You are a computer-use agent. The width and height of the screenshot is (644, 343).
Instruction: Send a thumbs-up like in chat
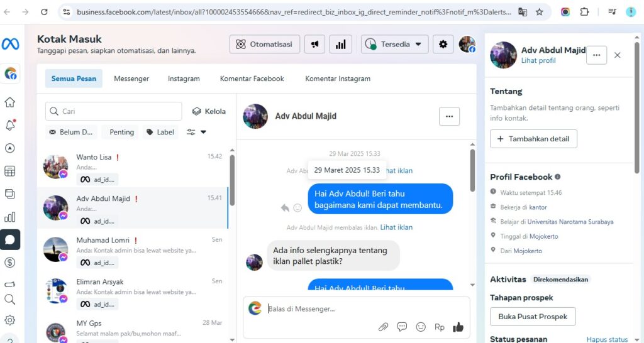coord(458,327)
